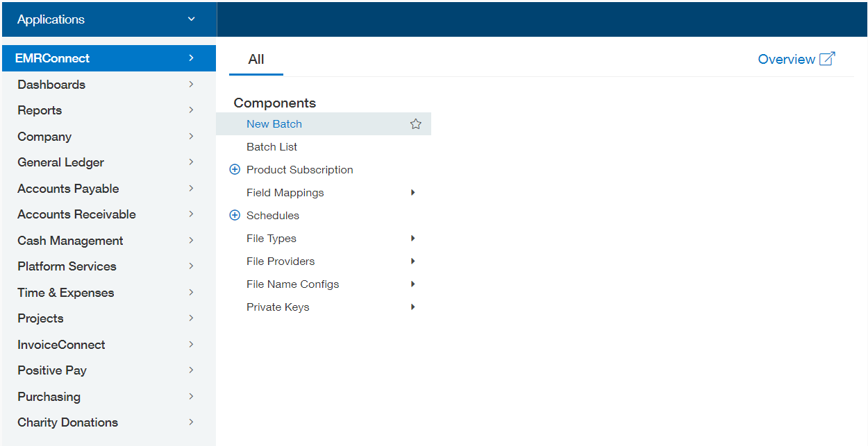
Task: Click the chevron next to Dashboards
Action: (191, 85)
